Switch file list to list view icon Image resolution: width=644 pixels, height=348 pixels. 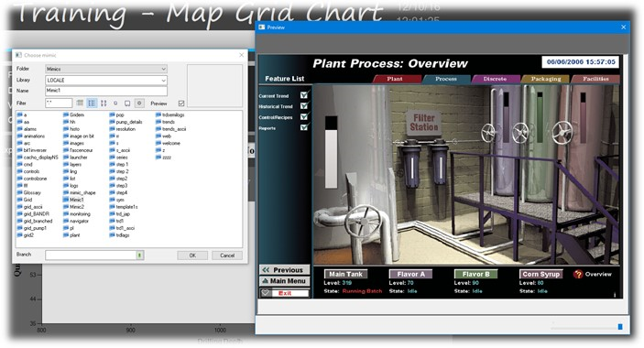[92, 103]
